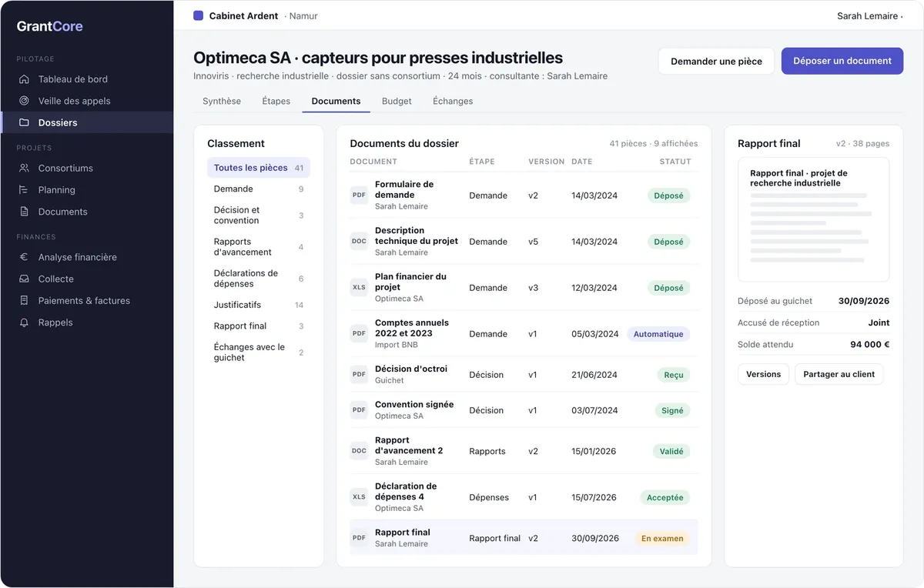Click the Import BNB text under Comptes annuels
Screen dimensions: 924x588
(x=397, y=345)
